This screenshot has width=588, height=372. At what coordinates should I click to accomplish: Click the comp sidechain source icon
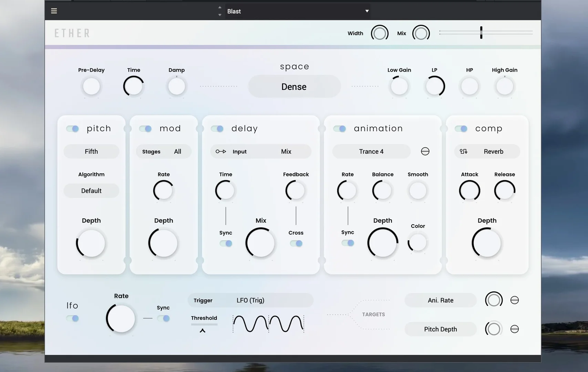pos(464,152)
